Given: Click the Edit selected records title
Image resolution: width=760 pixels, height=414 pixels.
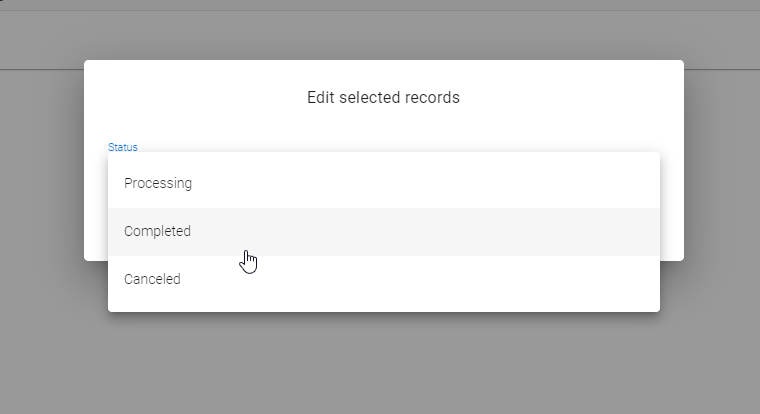Looking at the screenshot, I should 383,98.
